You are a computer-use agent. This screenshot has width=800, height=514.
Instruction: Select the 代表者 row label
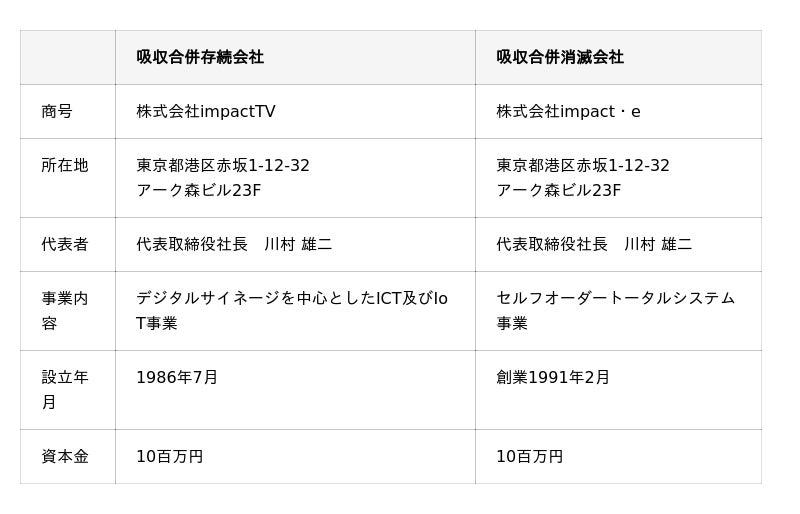coord(65,244)
